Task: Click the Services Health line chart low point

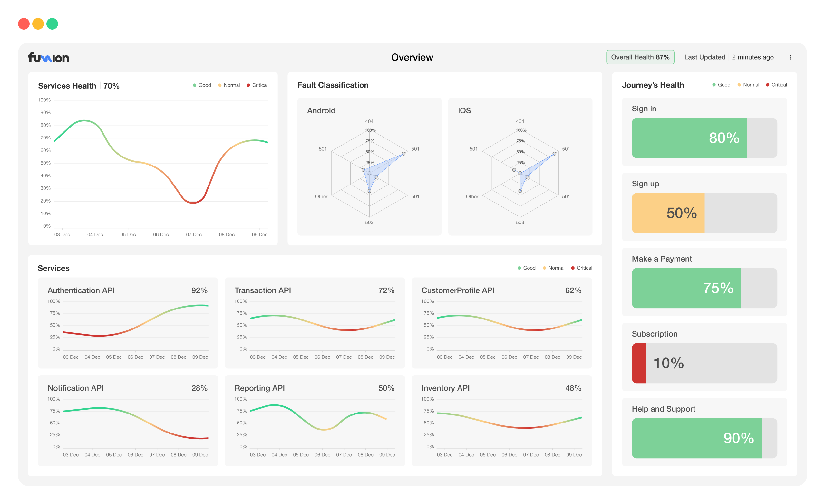Action: click(193, 203)
